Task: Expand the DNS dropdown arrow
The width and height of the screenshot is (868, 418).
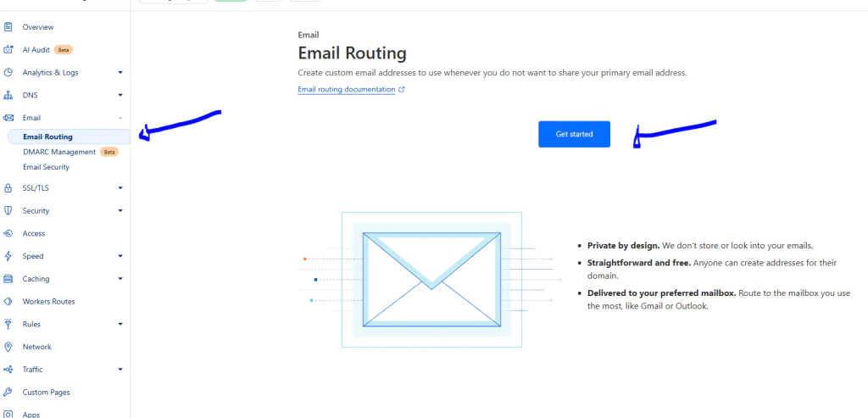Action: pos(120,96)
